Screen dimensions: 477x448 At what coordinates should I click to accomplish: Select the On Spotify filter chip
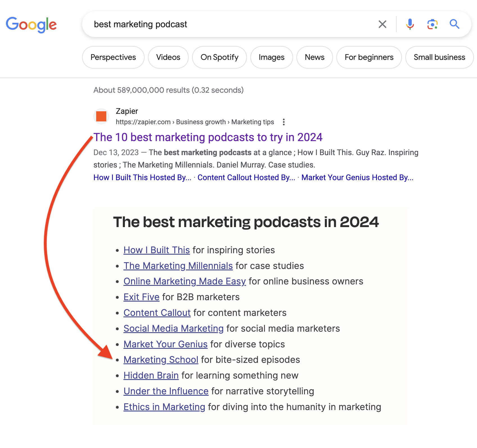(x=219, y=57)
